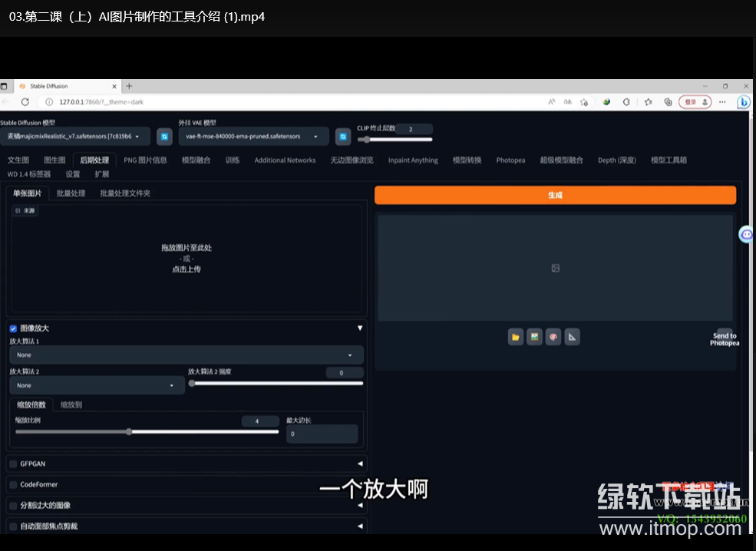Viewport: 756px width, 551px height.
Task: Click the Send to Photopea button
Action: tap(725, 339)
